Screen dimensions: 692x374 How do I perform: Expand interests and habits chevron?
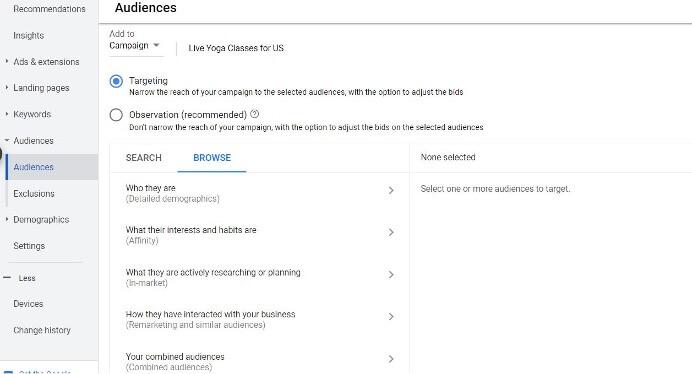(391, 232)
